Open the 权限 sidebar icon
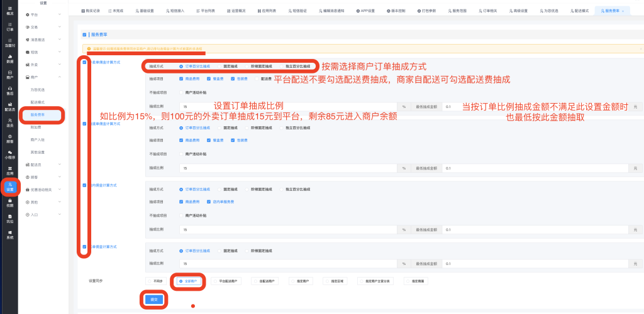Screen dimensions: 644x314 pyautogui.click(x=9, y=203)
